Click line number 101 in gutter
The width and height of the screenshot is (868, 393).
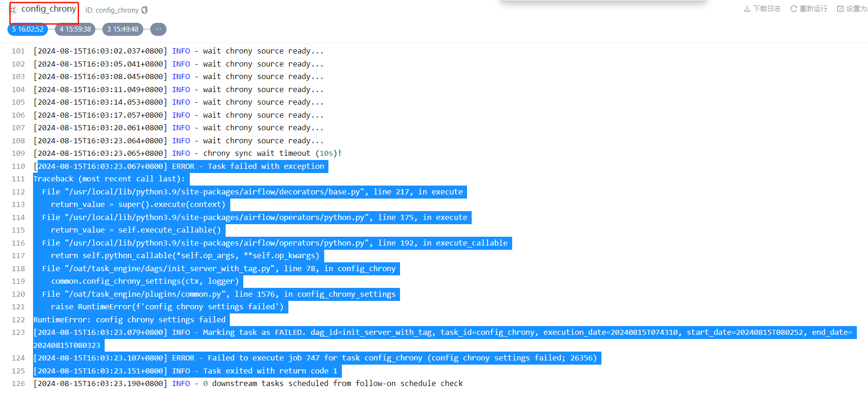pyautogui.click(x=18, y=51)
